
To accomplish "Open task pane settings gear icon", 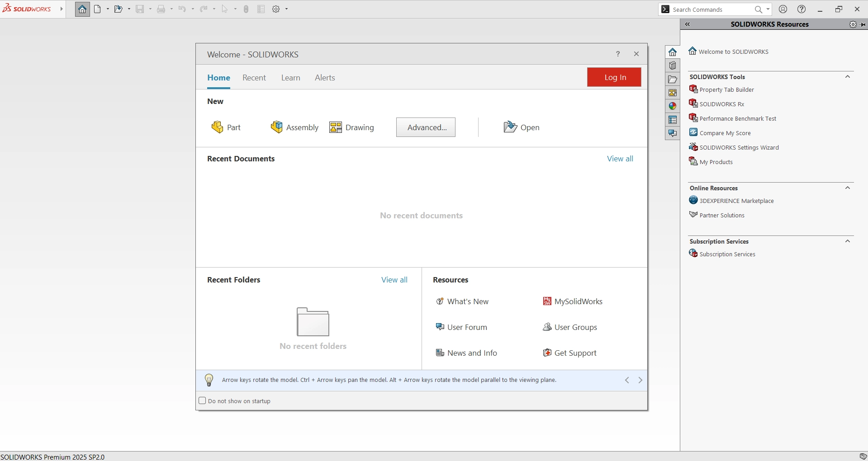I will 853,24.
